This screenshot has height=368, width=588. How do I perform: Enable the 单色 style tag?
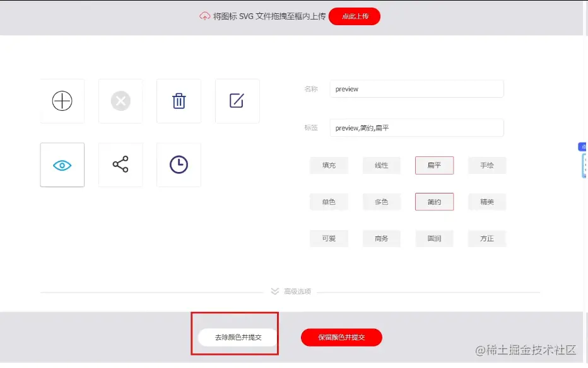[328, 202]
